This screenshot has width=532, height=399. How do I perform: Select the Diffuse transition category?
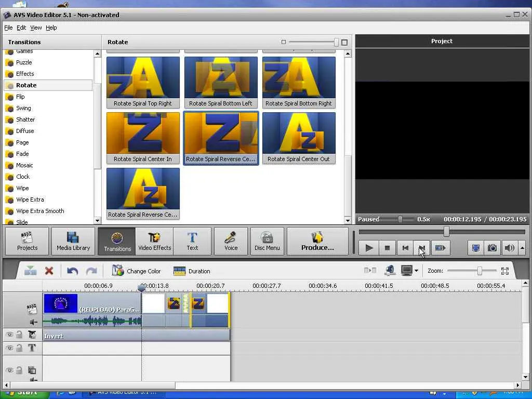[25, 131]
